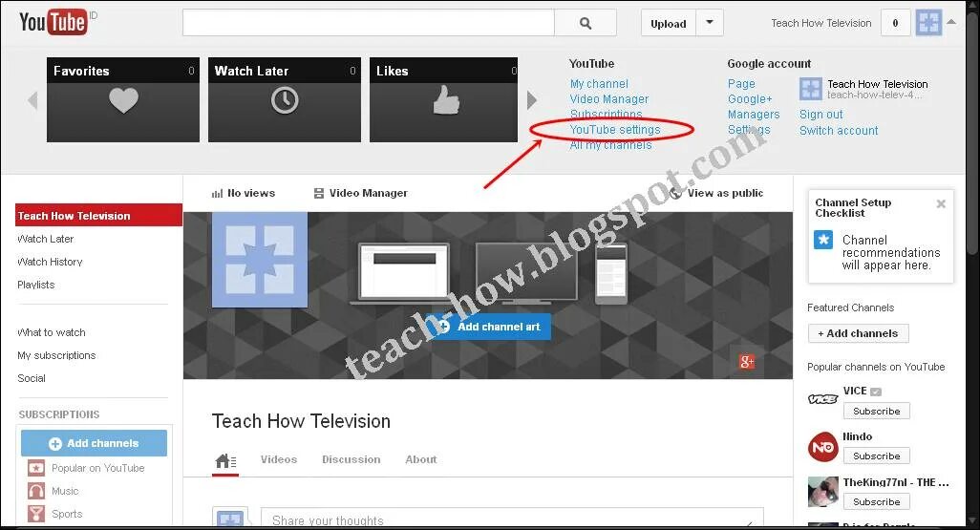The width and height of the screenshot is (980, 530).
Task: Click the Nindo channel logo
Action: [822, 447]
